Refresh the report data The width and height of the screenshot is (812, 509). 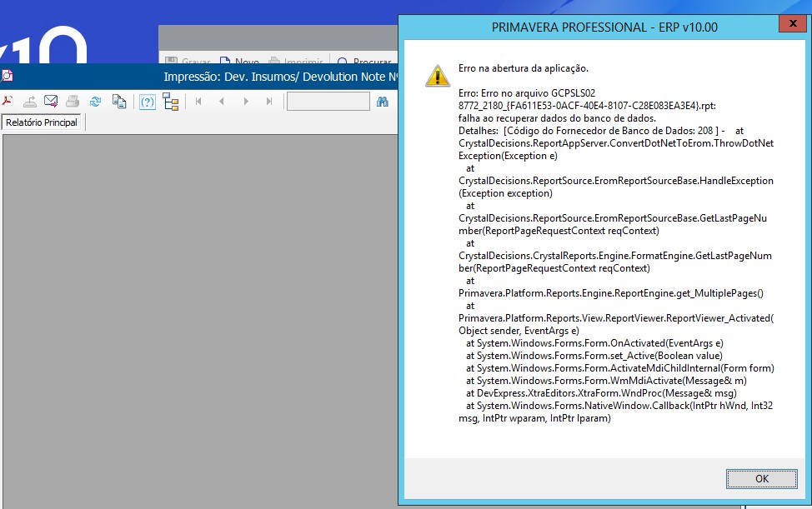point(96,102)
